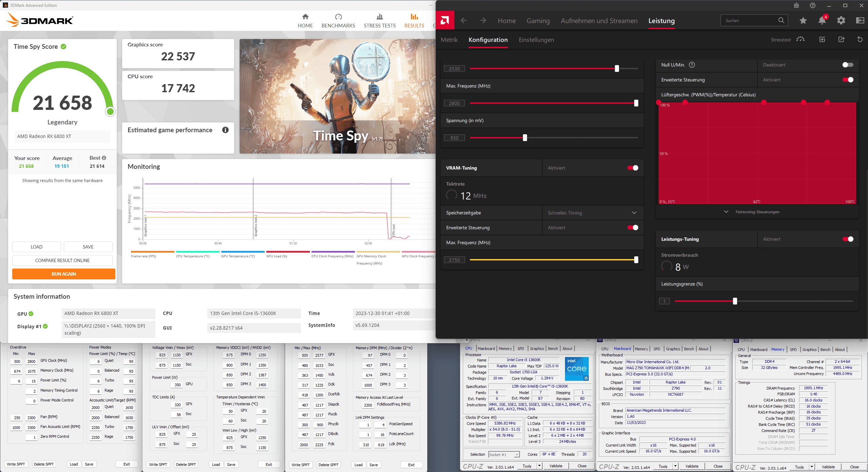This screenshot has width=868, height=472.
Task: Click COMPARE RESULT ONLINE button
Action: point(62,260)
